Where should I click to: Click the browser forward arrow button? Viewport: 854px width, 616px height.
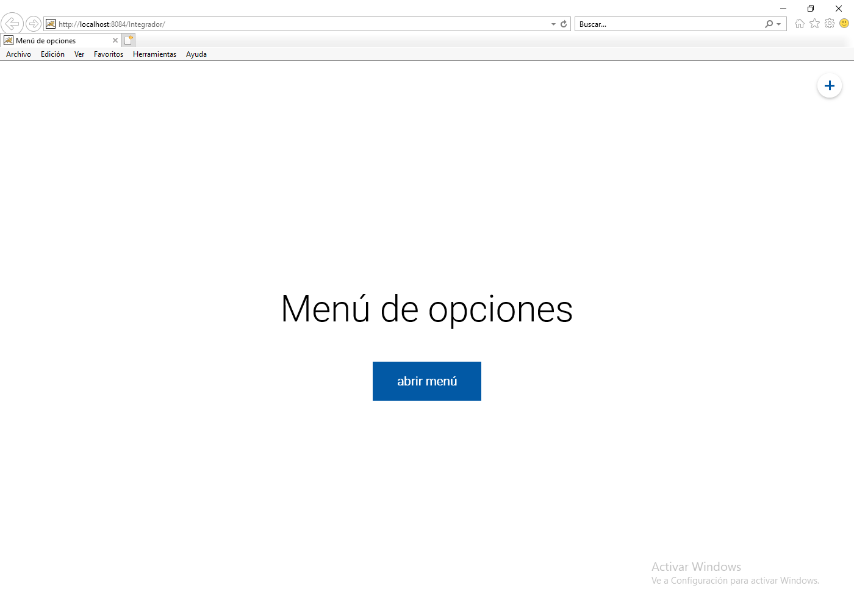34,24
